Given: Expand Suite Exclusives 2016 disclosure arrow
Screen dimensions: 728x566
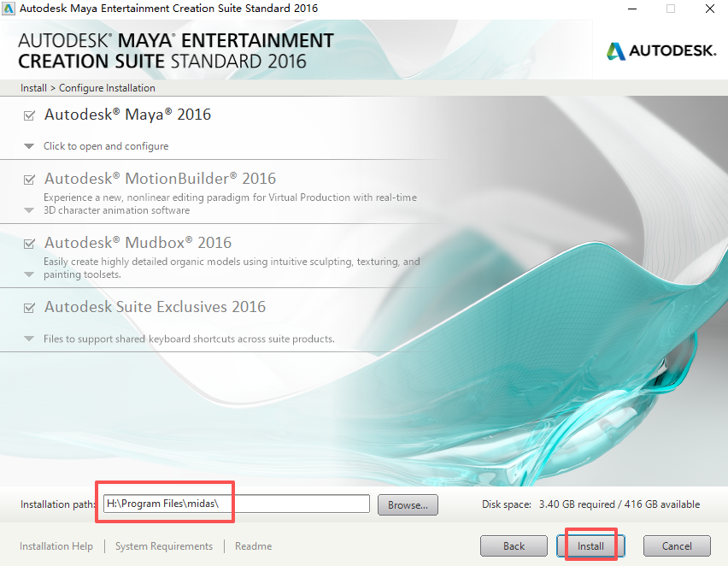Looking at the screenshot, I should (x=29, y=339).
